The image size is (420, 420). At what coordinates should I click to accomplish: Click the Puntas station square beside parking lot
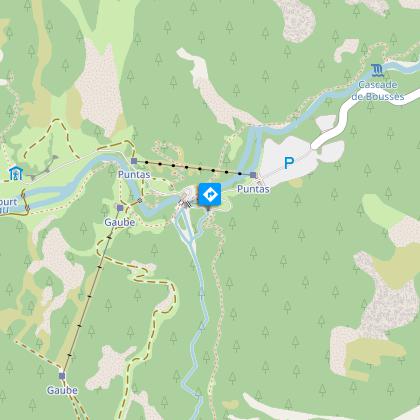point(253,175)
